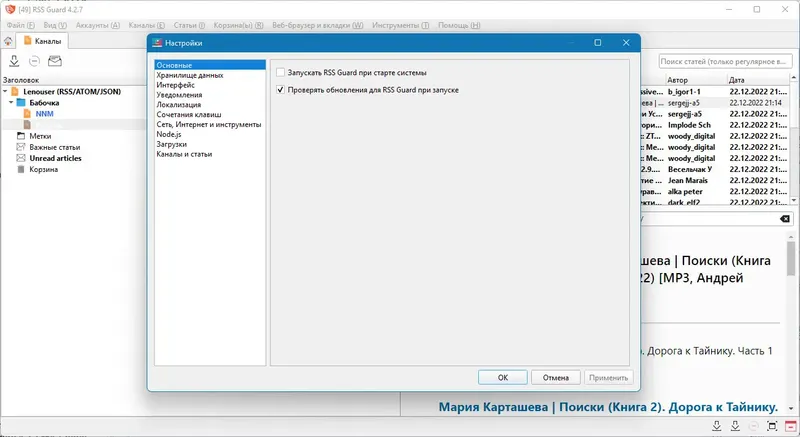Select Загрузки settings category
The image size is (800, 437).
tap(210, 144)
